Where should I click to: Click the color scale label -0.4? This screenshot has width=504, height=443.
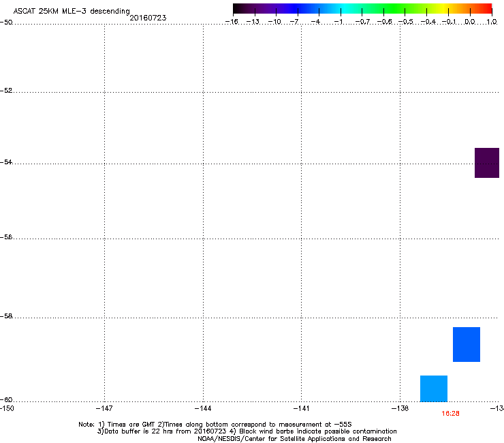pyautogui.click(x=428, y=22)
